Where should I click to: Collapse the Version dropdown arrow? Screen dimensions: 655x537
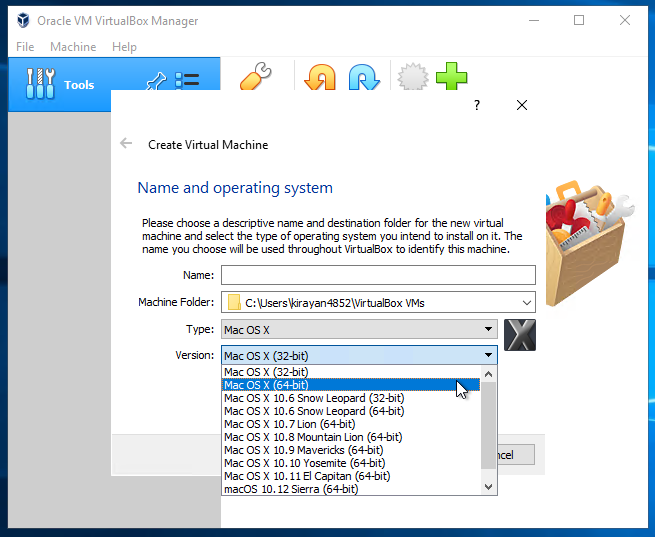click(488, 355)
